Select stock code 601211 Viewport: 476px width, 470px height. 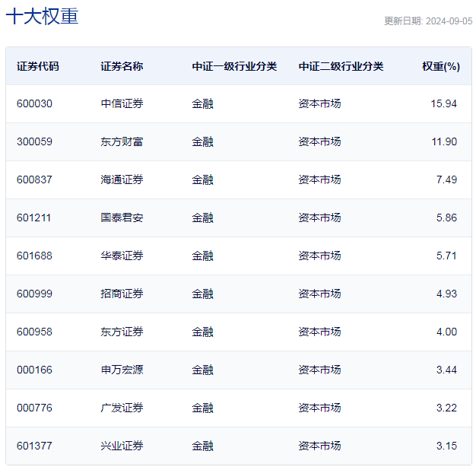click(x=33, y=218)
